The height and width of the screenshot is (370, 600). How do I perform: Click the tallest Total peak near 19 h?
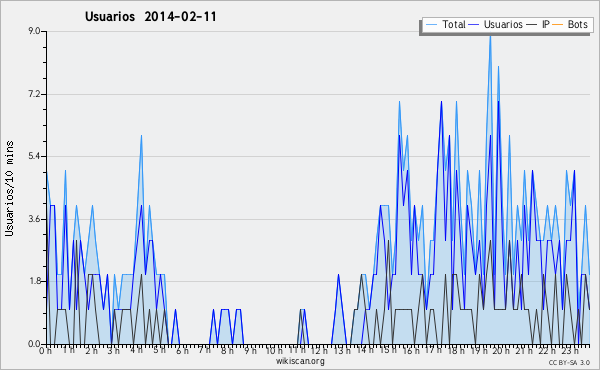pyautogui.click(x=490, y=37)
